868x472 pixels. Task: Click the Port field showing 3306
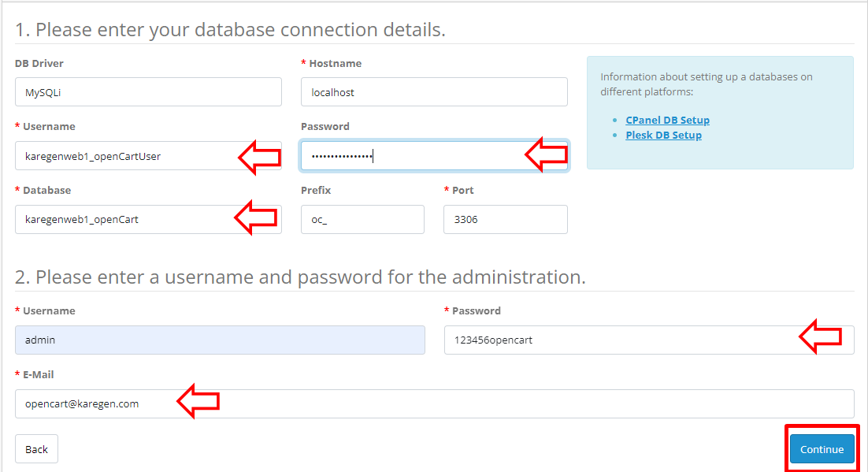tap(506, 219)
